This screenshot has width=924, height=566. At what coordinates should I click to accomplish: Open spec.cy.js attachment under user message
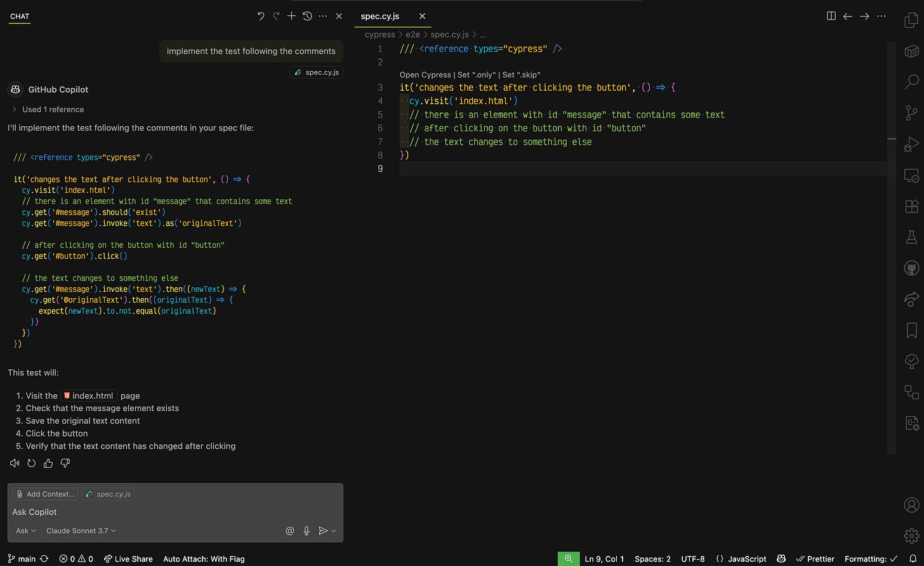(316, 72)
